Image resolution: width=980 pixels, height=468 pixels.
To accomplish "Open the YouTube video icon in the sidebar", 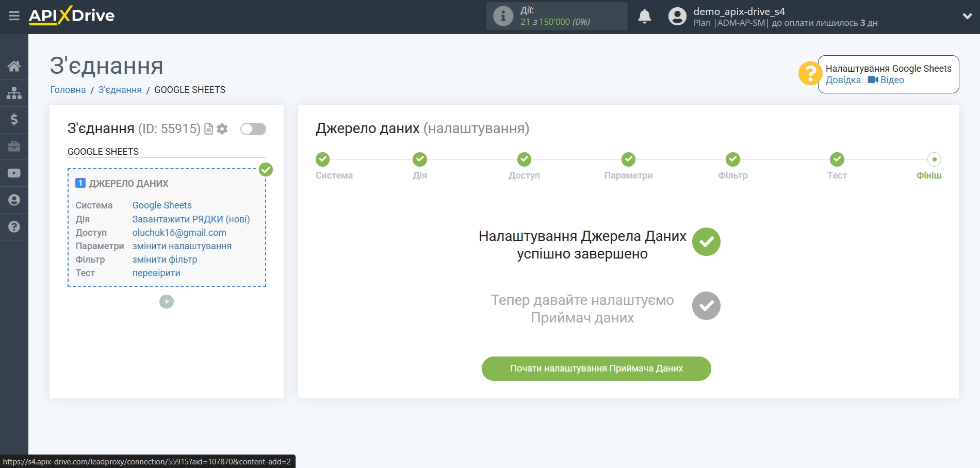I will (14, 173).
